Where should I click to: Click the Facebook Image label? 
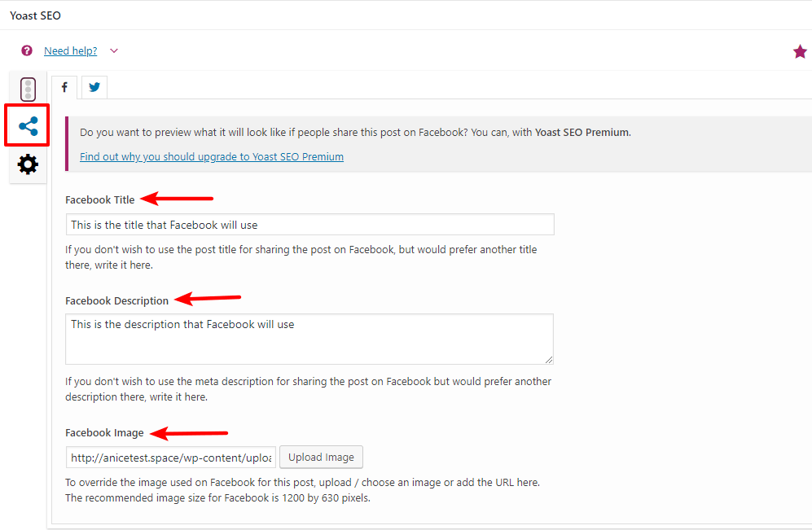point(104,432)
